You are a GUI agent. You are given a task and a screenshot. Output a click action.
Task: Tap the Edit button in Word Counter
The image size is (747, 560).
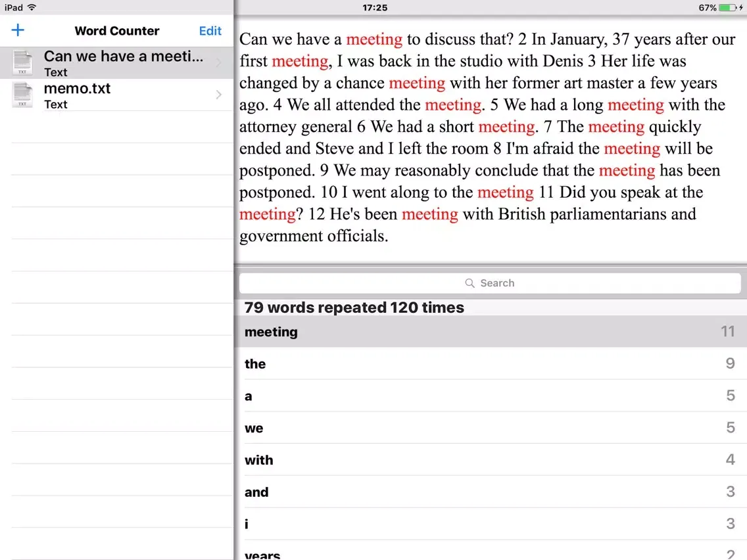[x=210, y=31]
